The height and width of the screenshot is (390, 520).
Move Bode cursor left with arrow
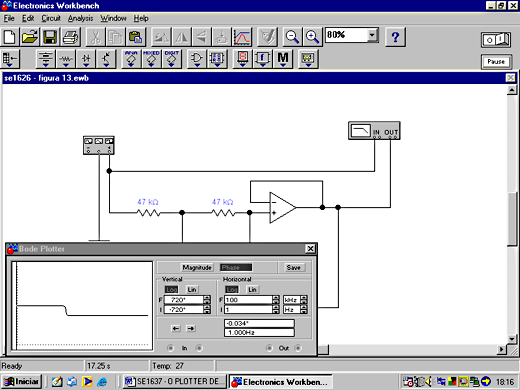[176, 328]
